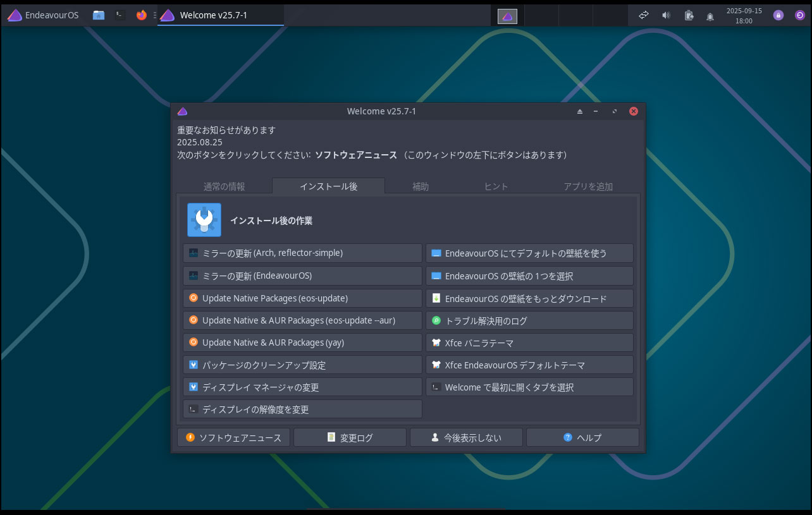This screenshot has width=812, height=515.
Task: Click the purple log out icon
Action: pos(800,15)
